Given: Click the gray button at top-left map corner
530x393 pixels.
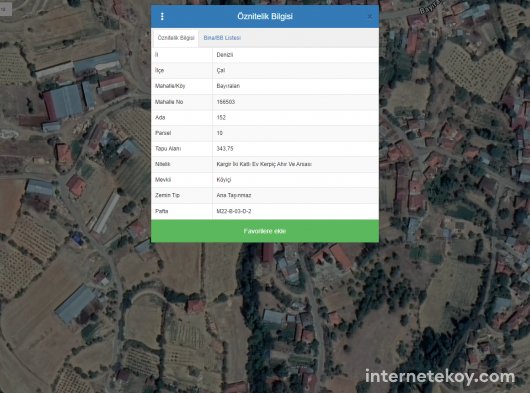Looking at the screenshot, I should [6, 9].
